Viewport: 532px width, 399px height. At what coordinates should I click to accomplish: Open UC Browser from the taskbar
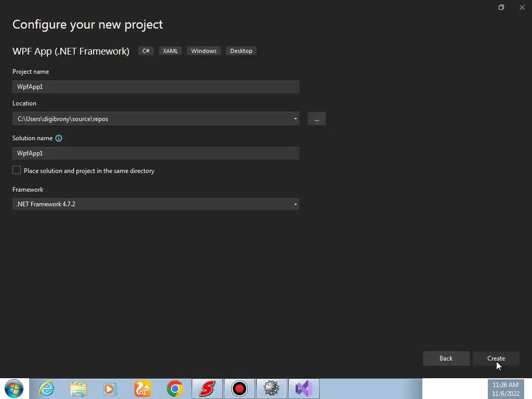click(x=143, y=389)
